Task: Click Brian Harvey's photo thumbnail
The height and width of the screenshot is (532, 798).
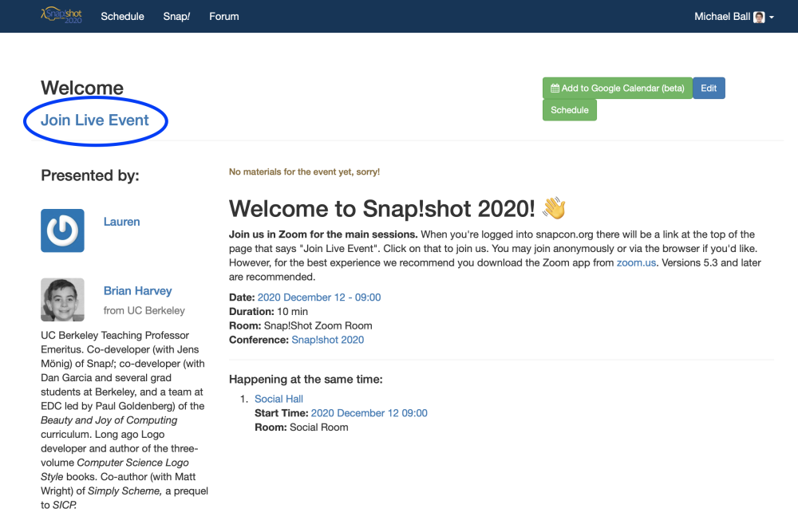Action: click(x=62, y=300)
